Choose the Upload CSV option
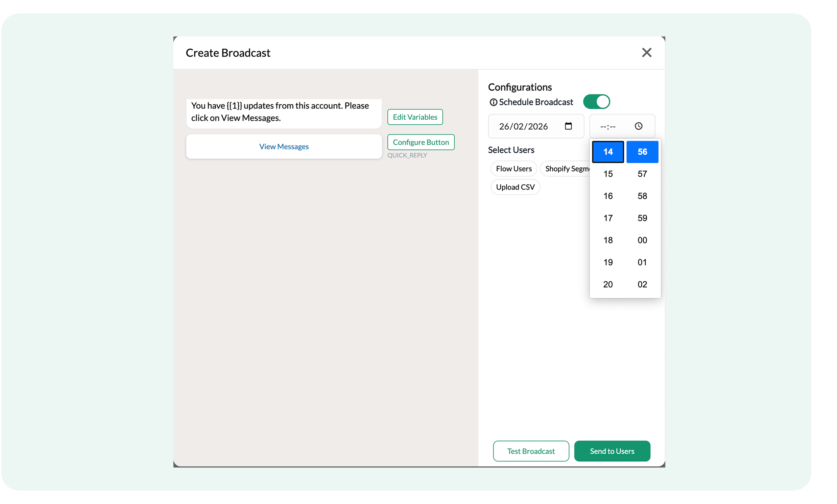The image size is (837, 504). [x=515, y=187]
